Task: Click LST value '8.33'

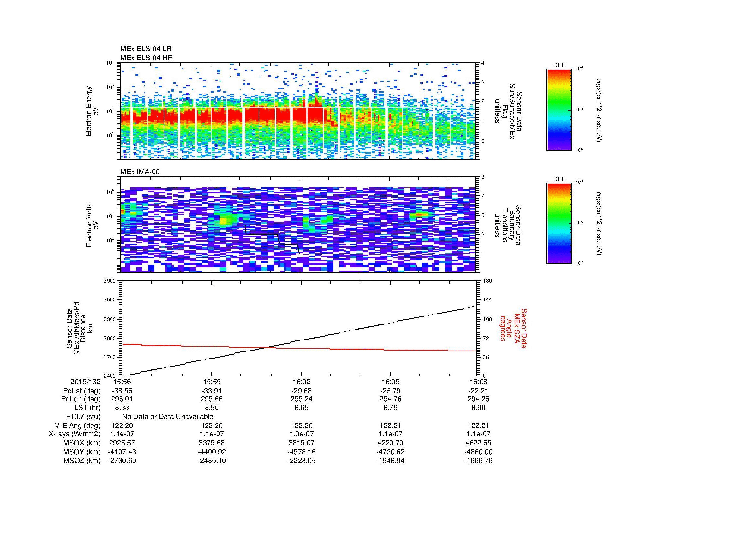Action: coord(122,408)
